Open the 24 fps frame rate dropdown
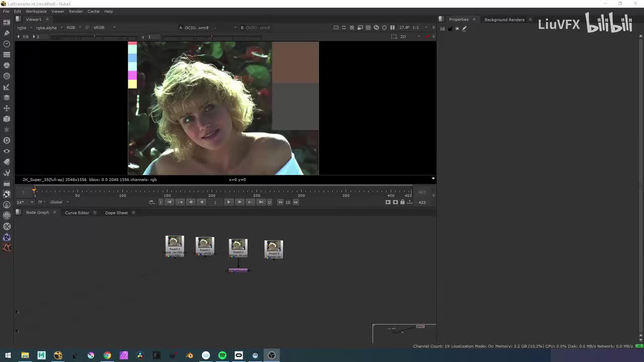The image size is (644, 362). click(x=25, y=202)
